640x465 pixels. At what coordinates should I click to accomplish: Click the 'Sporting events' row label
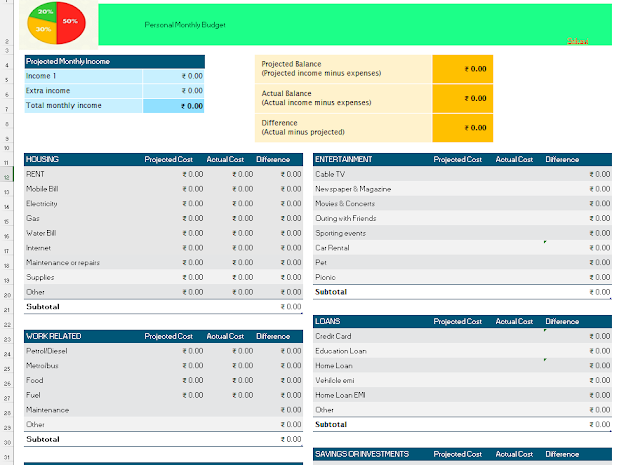[x=340, y=233]
